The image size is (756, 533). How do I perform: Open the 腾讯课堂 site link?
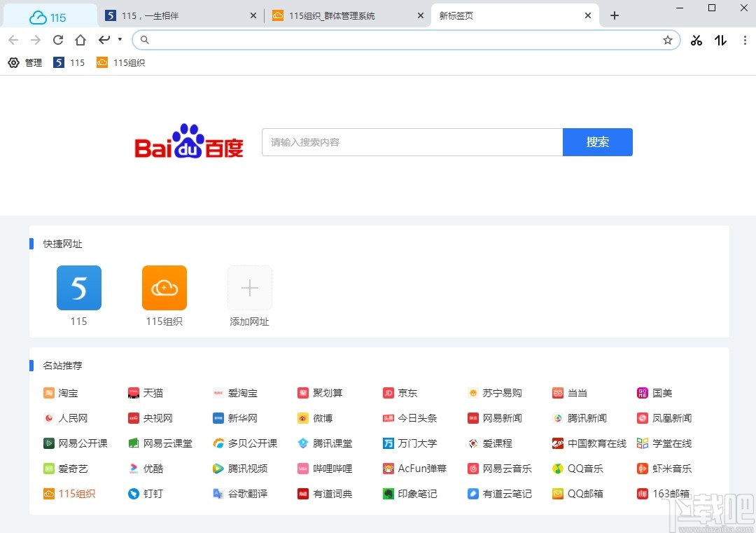325,443
